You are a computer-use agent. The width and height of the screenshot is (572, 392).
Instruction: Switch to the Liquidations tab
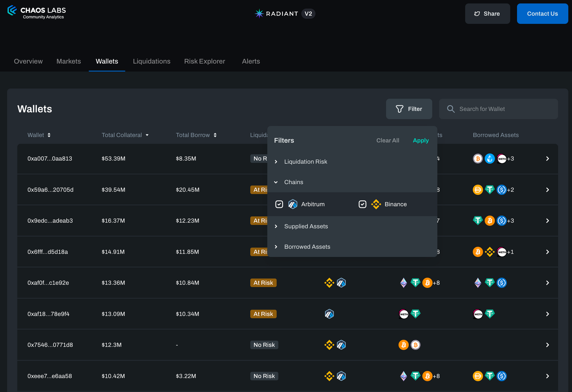[152, 61]
